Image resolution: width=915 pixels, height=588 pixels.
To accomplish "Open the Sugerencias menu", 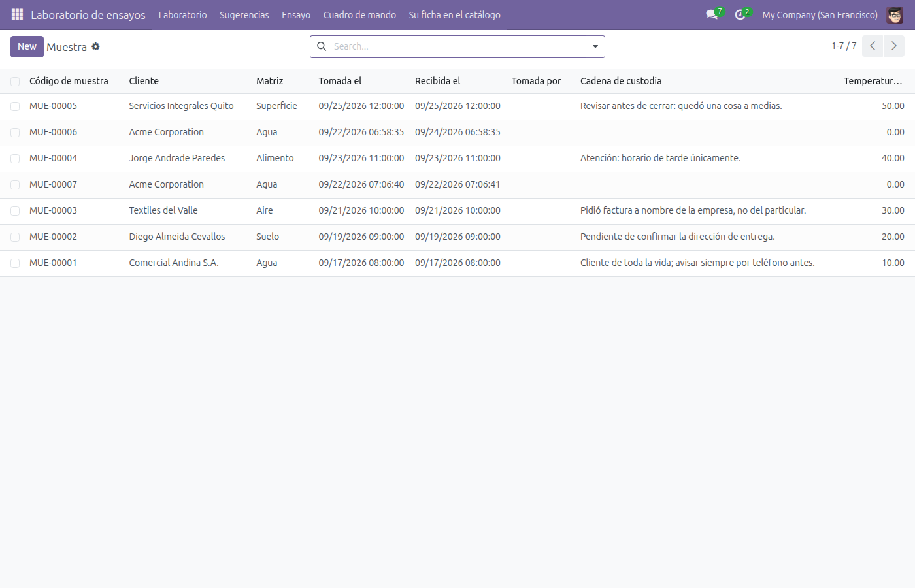I will (x=244, y=14).
